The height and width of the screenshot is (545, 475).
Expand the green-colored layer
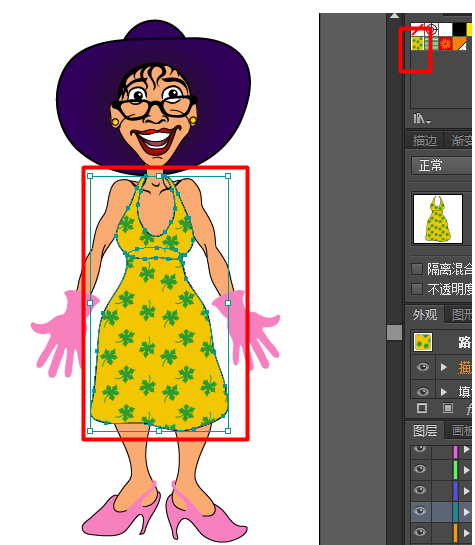[x=467, y=470]
